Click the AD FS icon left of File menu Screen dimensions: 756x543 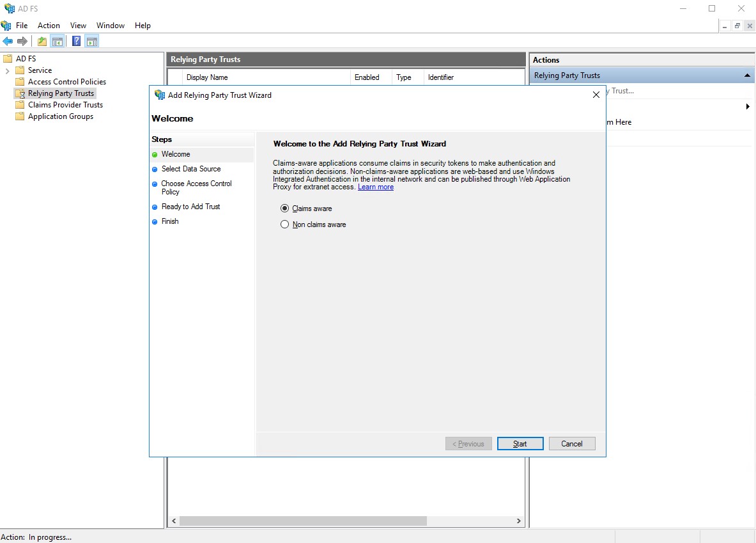(5, 25)
